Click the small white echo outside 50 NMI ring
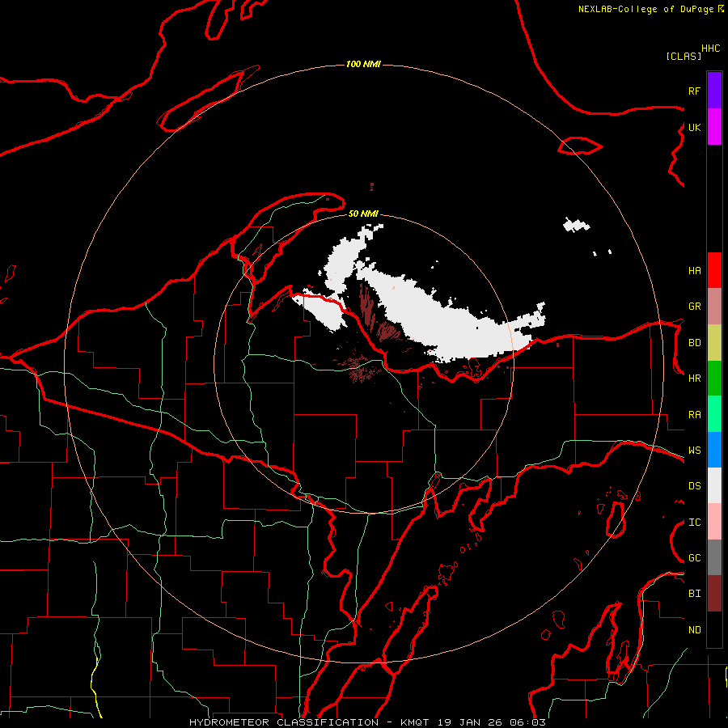 (x=576, y=226)
